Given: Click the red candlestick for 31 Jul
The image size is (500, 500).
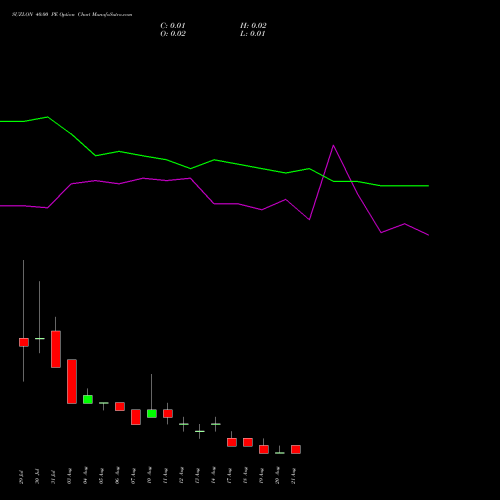Looking at the screenshot, I should [x=56, y=349].
